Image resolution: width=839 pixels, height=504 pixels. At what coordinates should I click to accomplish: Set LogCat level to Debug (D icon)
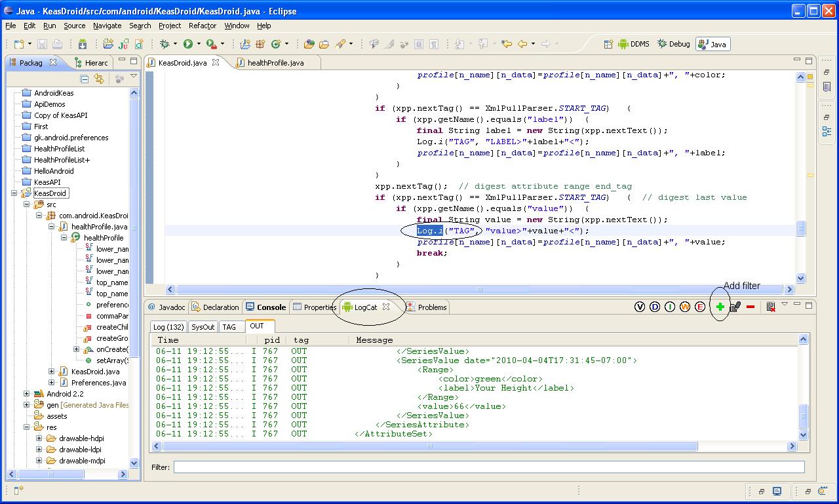(x=655, y=307)
